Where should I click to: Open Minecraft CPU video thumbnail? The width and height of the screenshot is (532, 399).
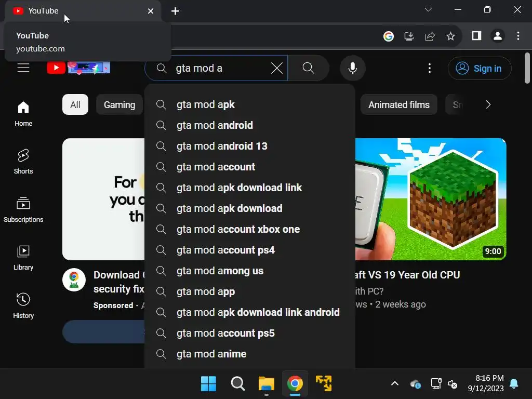(x=431, y=199)
